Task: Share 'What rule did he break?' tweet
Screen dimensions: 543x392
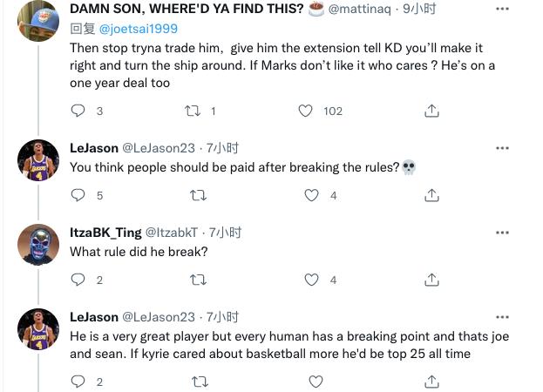Action: click(431, 280)
